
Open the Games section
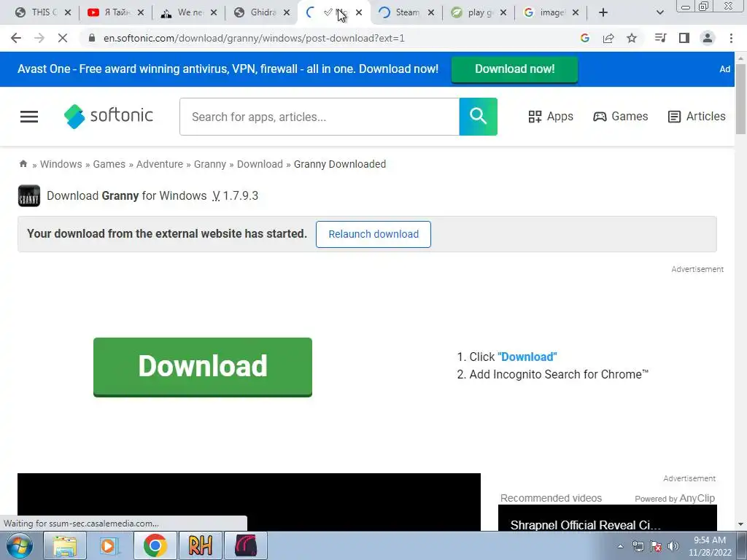point(620,116)
